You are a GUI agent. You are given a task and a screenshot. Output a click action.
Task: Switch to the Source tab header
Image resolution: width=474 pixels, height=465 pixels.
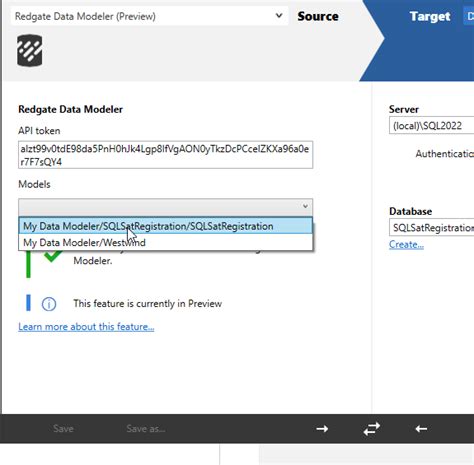pyautogui.click(x=318, y=16)
